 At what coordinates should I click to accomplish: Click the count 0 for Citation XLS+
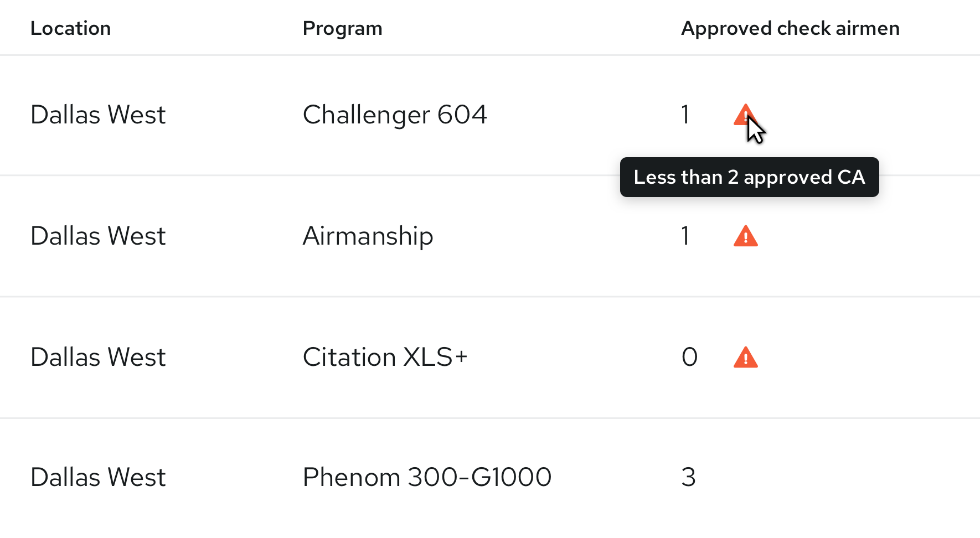(689, 357)
